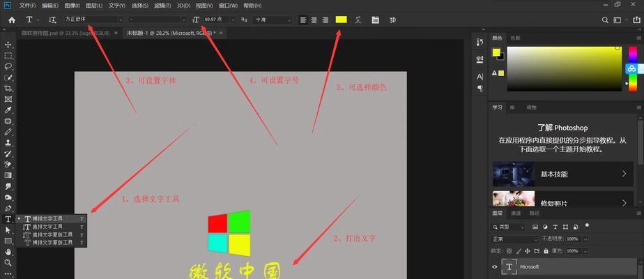The width and height of the screenshot is (644, 279).
Task: Click the foreground color swatch in Color panel
Action: point(496,52)
